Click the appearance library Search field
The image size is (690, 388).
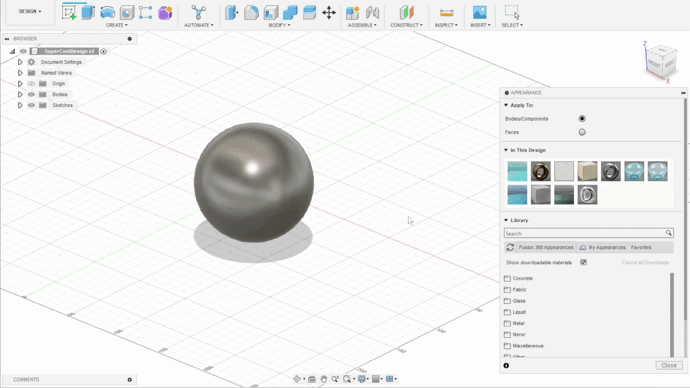588,233
